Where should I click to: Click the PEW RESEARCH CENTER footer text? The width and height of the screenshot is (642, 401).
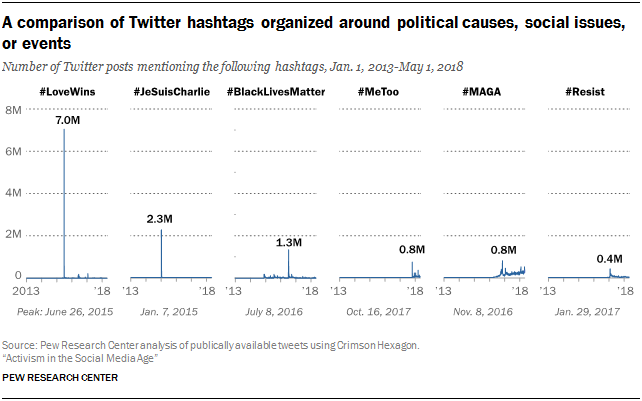(x=59, y=379)
